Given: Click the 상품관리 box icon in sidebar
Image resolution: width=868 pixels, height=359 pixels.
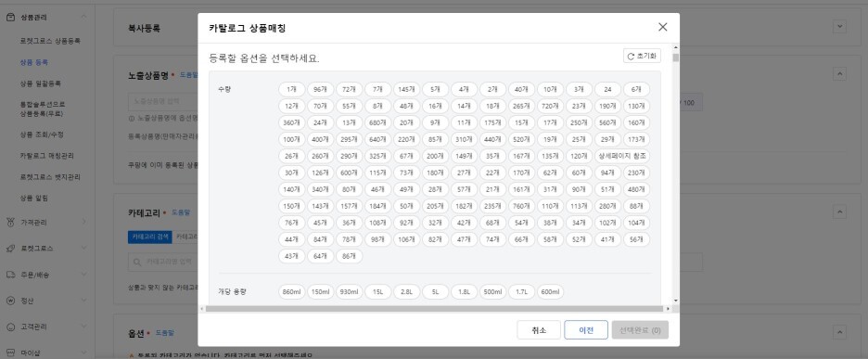Looking at the screenshot, I should (10, 18).
